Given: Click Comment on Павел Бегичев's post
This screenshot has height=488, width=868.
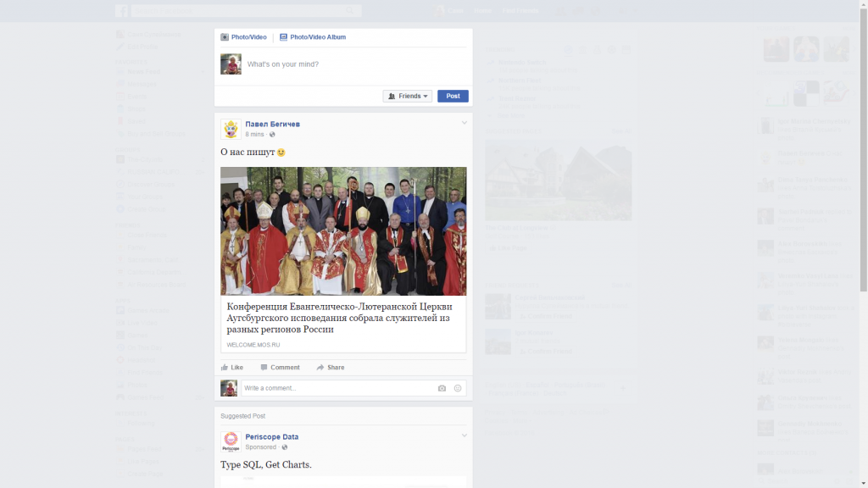Looking at the screenshot, I should tap(280, 368).
